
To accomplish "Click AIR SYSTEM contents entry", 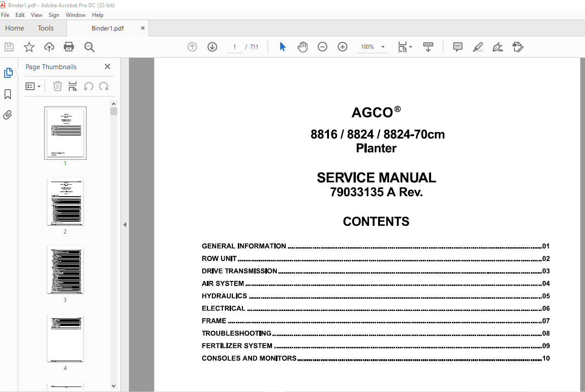I will (376, 284).
